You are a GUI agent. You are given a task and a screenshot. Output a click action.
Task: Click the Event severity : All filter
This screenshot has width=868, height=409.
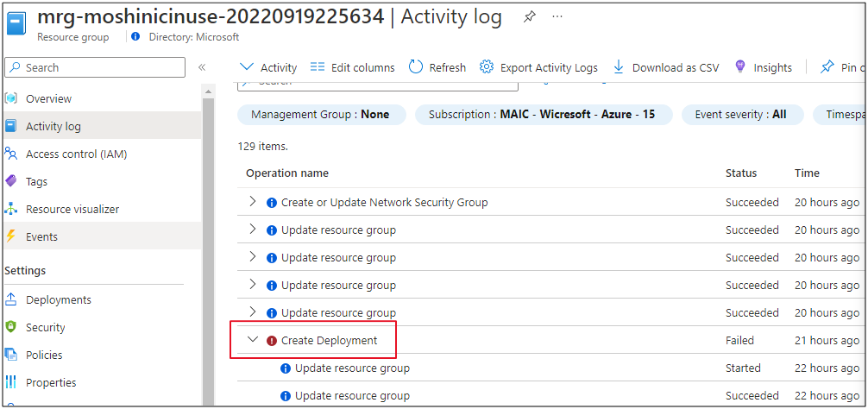(742, 115)
